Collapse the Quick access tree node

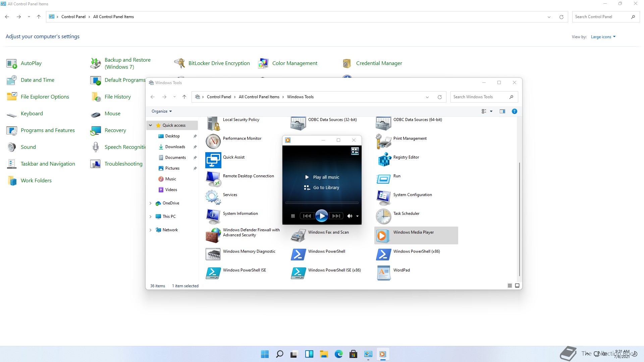coord(151,125)
